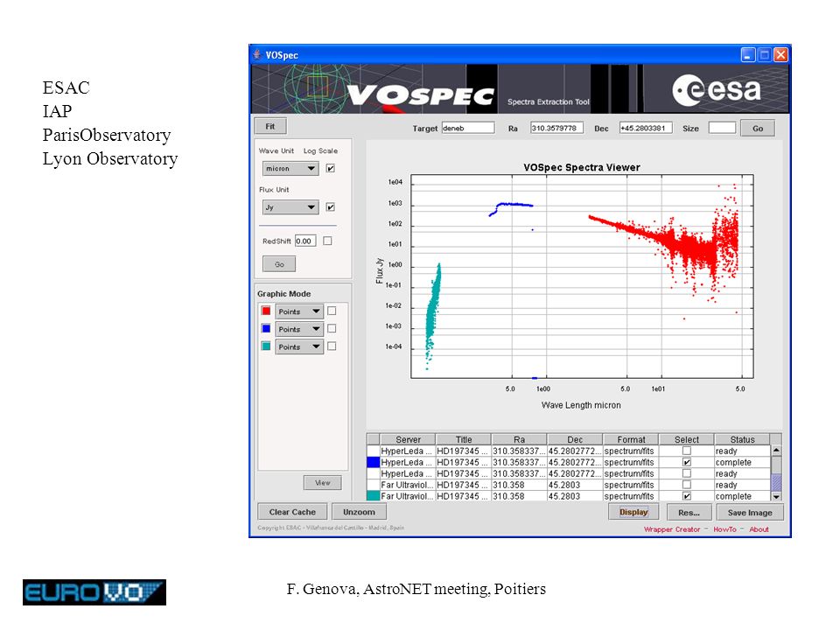840x630 pixels.
Task: Click the Dec coordinate input field
Action: click(x=646, y=128)
